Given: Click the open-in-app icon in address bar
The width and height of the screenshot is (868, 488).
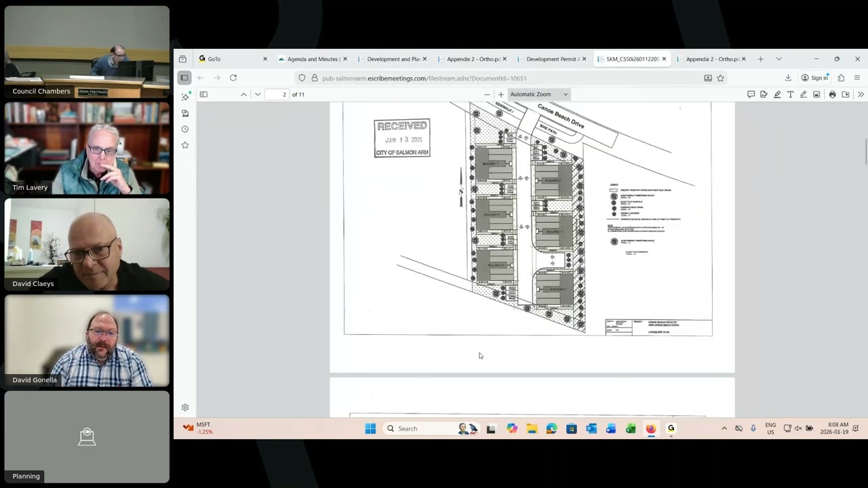Looking at the screenshot, I should click(x=708, y=78).
